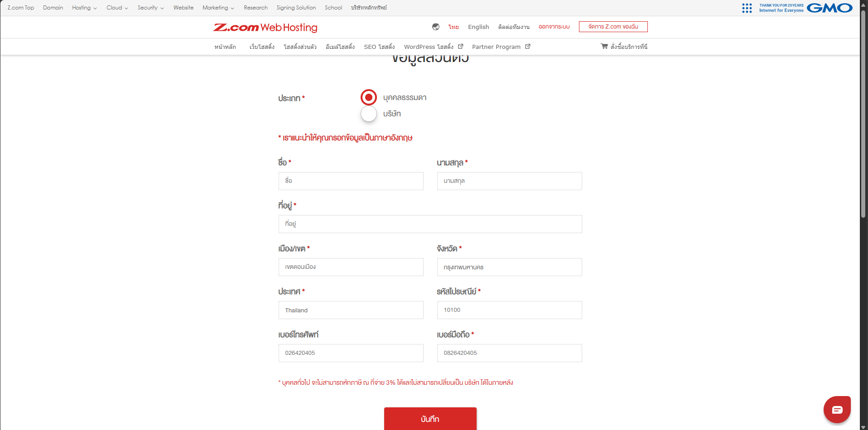Click the เบอร์โทรศัพท์ phone field
This screenshot has width=868, height=430.
pyautogui.click(x=351, y=353)
